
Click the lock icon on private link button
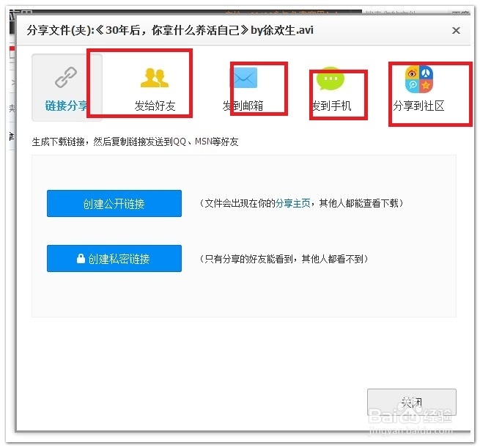81,258
